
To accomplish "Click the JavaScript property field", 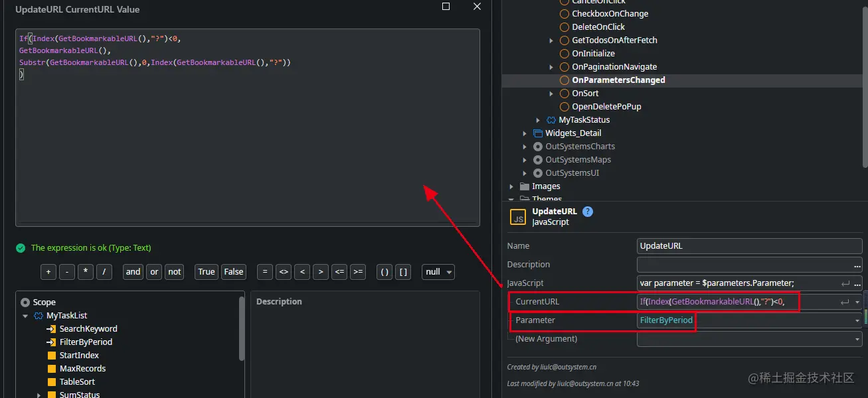I will click(749, 283).
